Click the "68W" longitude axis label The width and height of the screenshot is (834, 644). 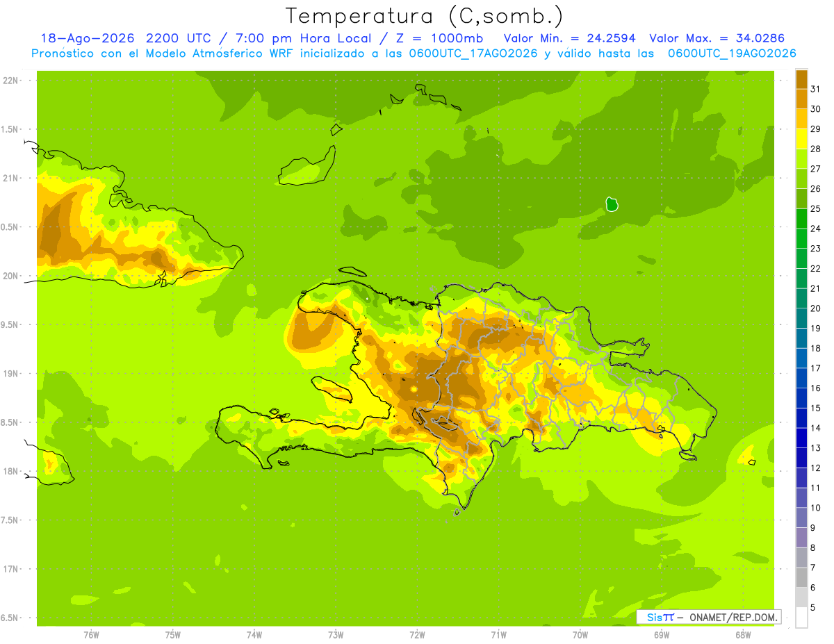[x=743, y=635]
